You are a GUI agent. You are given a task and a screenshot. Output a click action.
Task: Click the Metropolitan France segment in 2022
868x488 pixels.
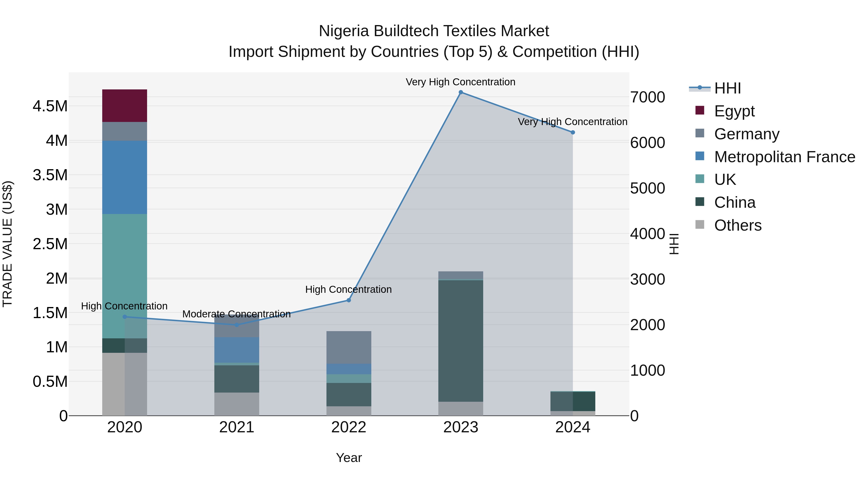pos(349,369)
